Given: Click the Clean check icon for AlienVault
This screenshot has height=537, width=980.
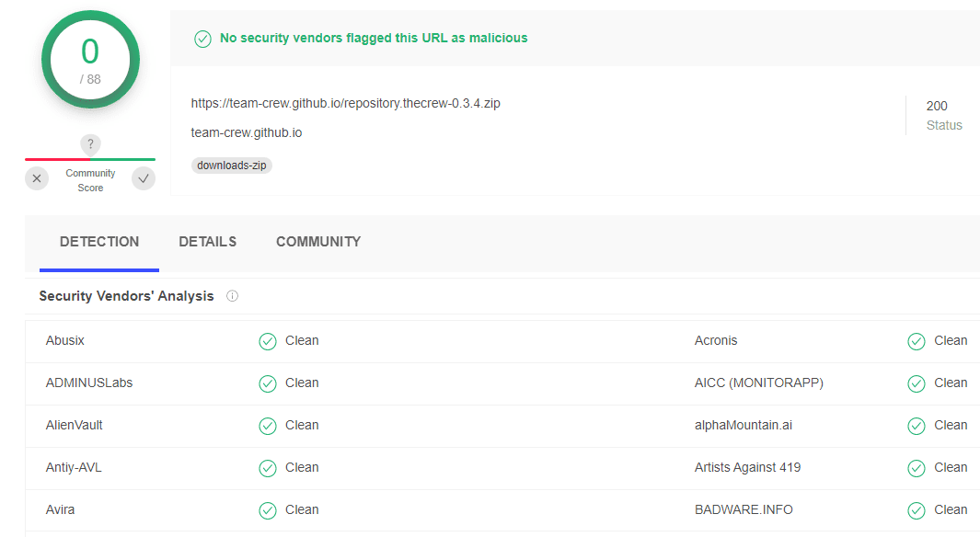Looking at the screenshot, I should pyautogui.click(x=268, y=426).
